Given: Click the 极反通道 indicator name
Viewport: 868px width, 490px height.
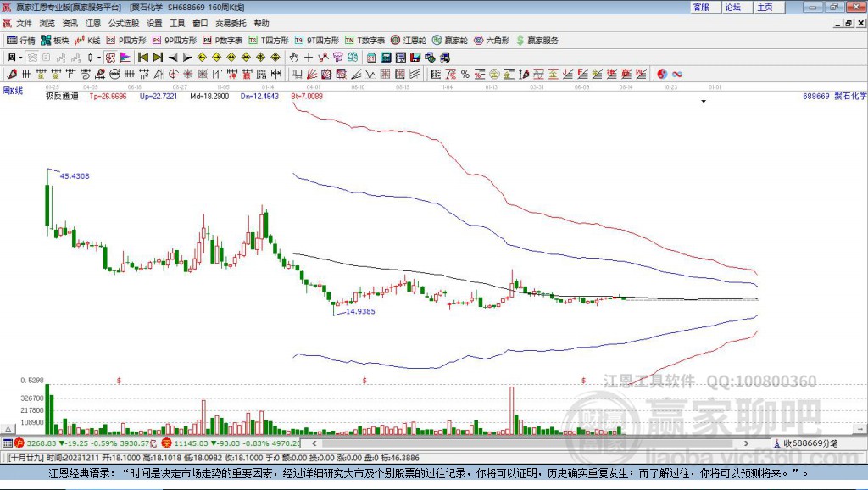Looking at the screenshot, I should point(62,96).
